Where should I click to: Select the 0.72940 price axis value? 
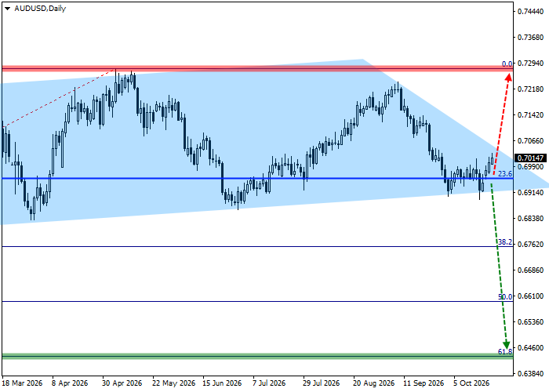531,64
